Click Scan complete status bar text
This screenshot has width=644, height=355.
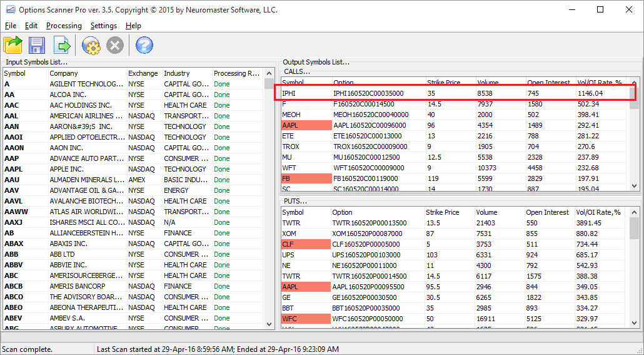pyautogui.click(x=27, y=349)
